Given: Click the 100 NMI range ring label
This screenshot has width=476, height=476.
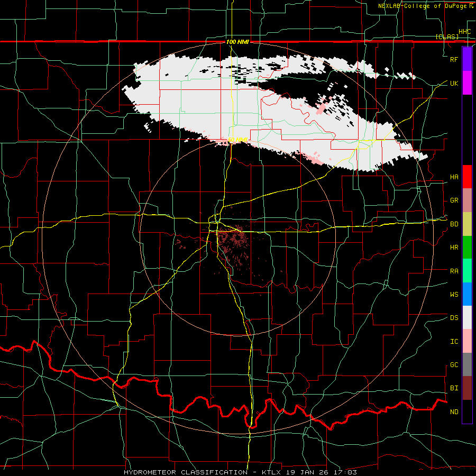Looking at the screenshot, I should pos(237,42).
